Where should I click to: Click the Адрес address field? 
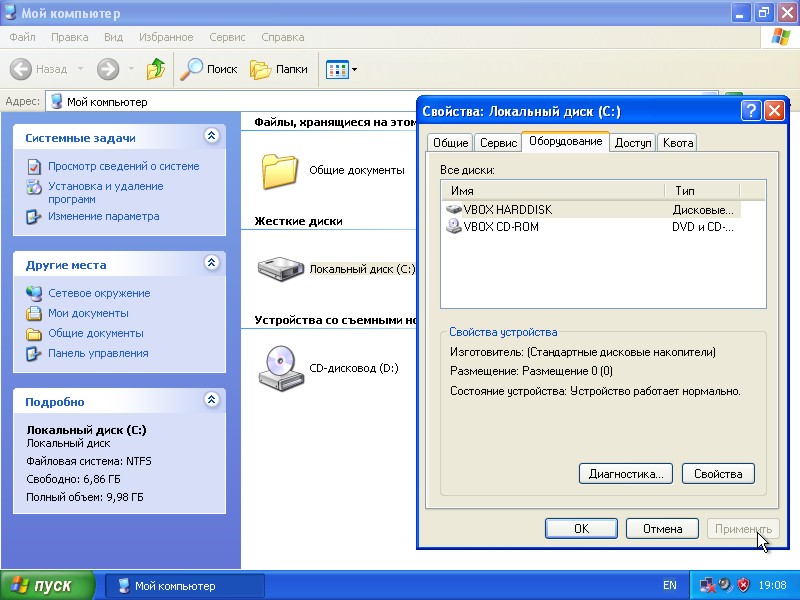pos(380,102)
